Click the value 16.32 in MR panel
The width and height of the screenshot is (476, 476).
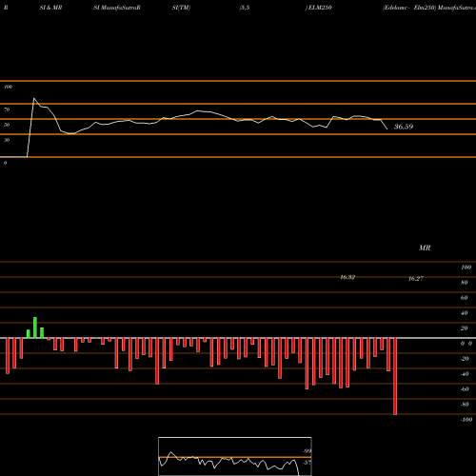click(347, 277)
